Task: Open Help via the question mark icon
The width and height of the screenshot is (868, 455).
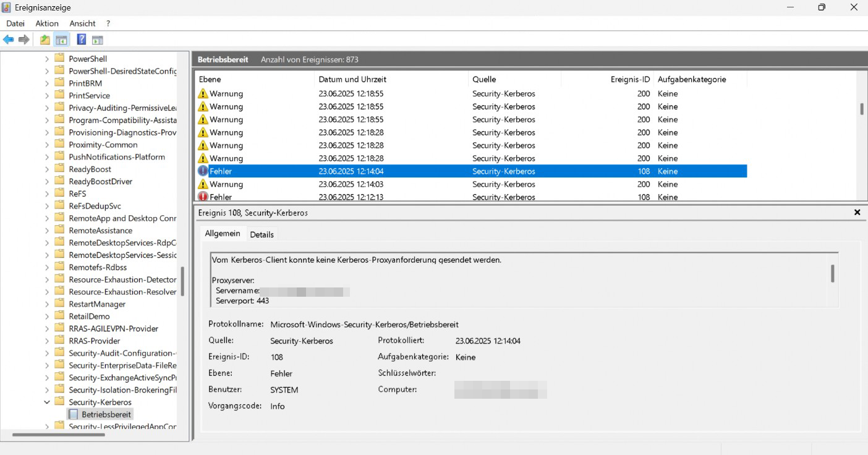Action: 81,39
